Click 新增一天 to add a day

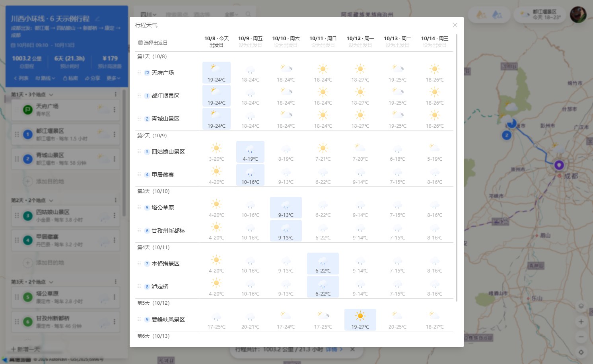pyautogui.click(x=25, y=349)
